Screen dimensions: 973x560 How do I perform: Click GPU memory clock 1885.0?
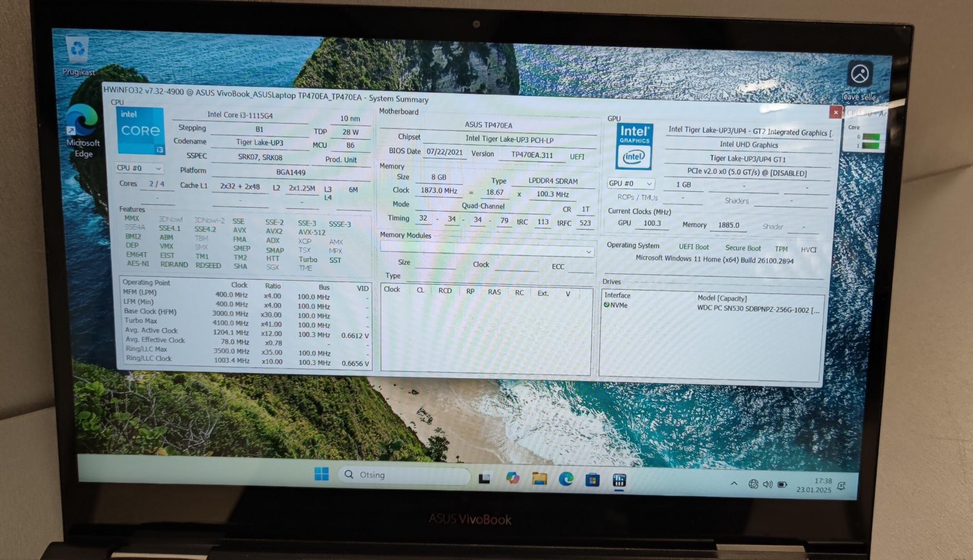click(728, 225)
